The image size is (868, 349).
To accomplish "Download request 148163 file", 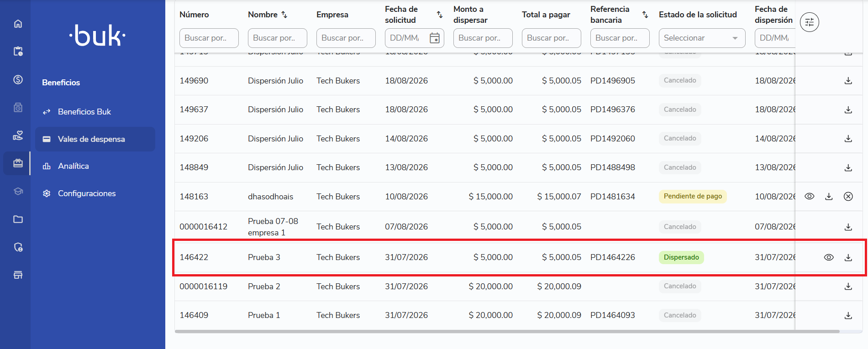I will point(829,197).
